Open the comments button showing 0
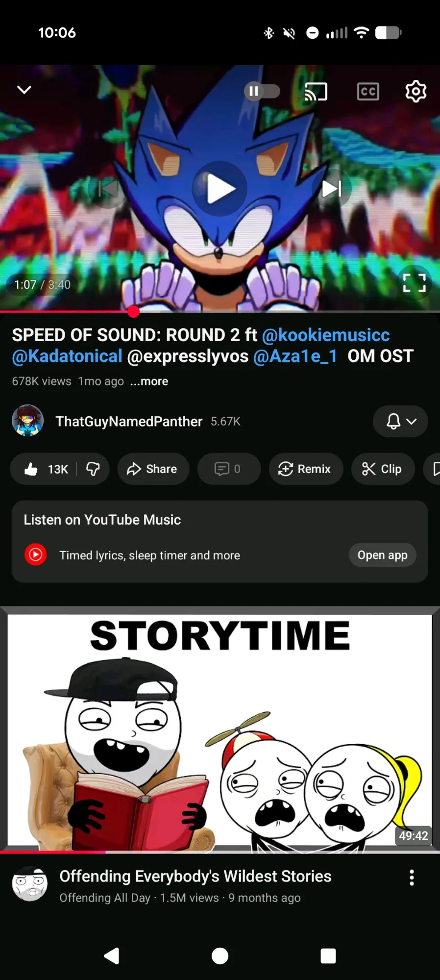 click(x=228, y=469)
